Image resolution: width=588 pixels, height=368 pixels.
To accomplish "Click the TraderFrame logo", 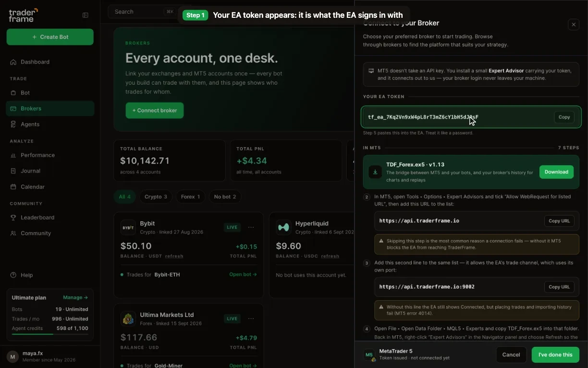I will pyautogui.click(x=23, y=15).
